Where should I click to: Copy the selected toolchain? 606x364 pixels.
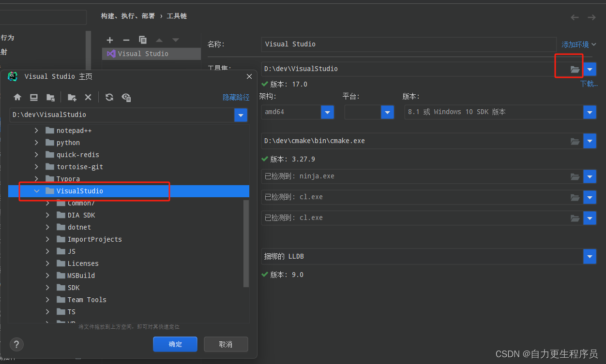[143, 40]
